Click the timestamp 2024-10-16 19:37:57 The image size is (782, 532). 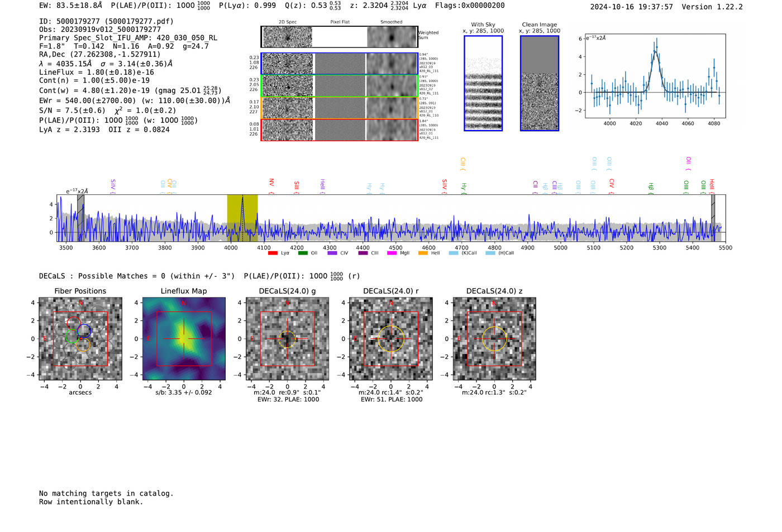(631, 7)
